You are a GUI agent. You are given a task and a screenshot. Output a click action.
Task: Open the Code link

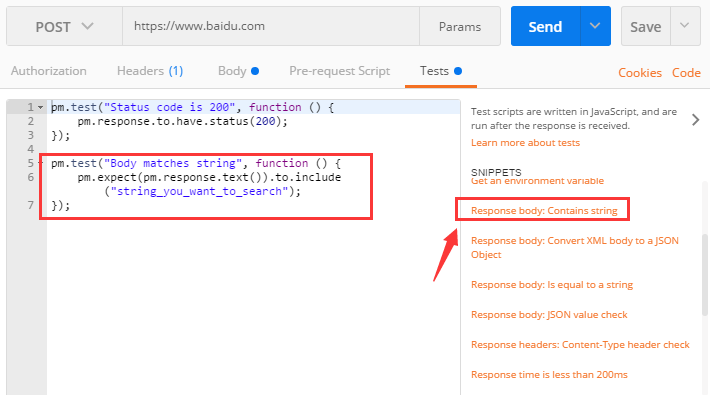click(x=686, y=73)
